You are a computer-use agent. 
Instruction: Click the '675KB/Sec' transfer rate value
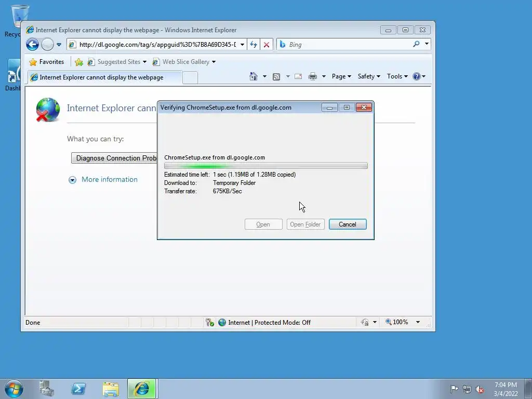[228, 191]
